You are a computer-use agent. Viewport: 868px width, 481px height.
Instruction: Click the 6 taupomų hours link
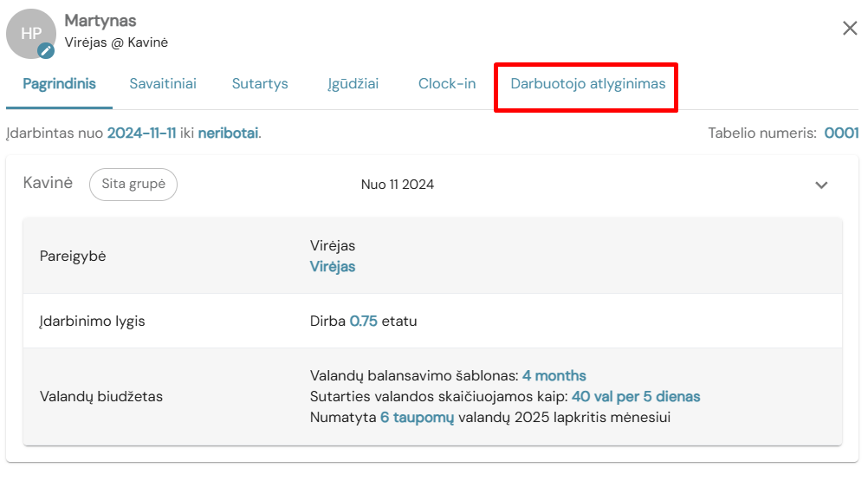(417, 418)
